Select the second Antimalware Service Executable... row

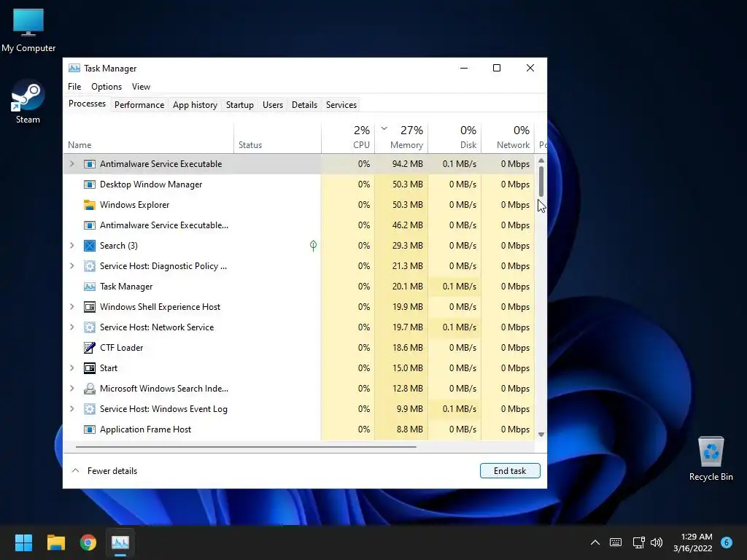298,225
